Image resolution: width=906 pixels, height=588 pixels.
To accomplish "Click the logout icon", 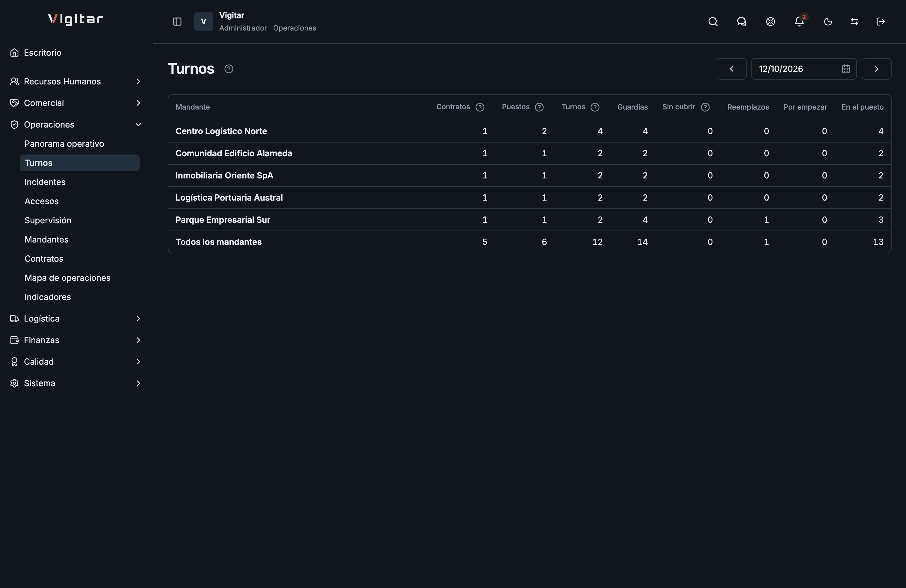I will 881,22.
